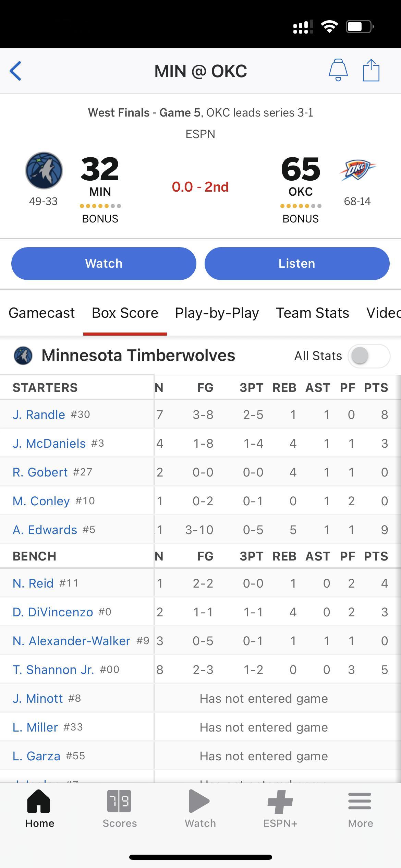Toggle the All Stats switch

coord(369,356)
